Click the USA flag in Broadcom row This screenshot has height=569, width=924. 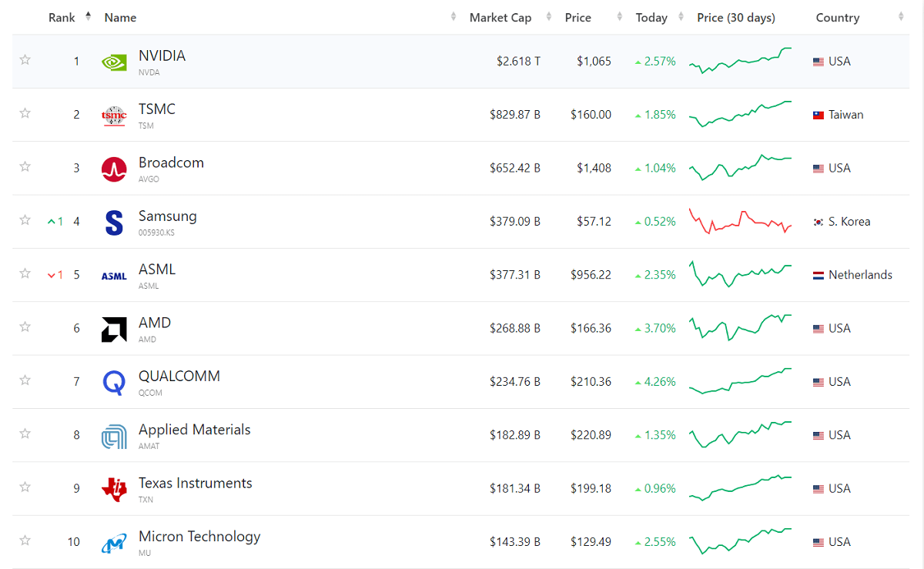coord(819,169)
